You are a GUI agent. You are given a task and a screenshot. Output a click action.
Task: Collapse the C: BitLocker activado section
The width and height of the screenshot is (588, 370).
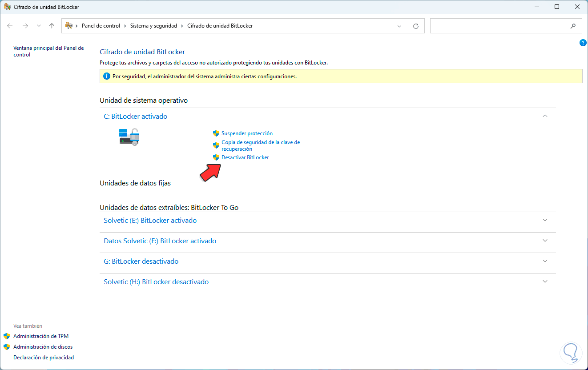coord(545,116)
